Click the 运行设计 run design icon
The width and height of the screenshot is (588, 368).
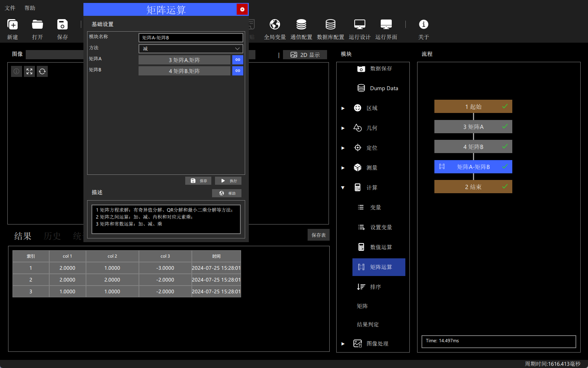pyautogui.click(x=359, y=24)
